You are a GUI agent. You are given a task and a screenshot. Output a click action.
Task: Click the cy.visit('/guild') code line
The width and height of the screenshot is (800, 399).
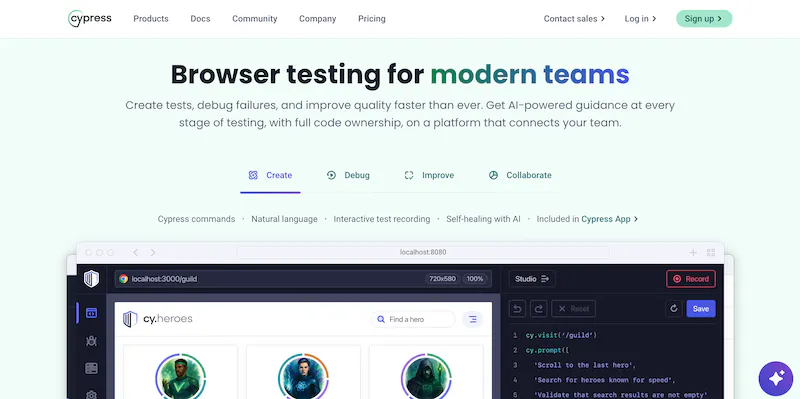pos(561,336)
